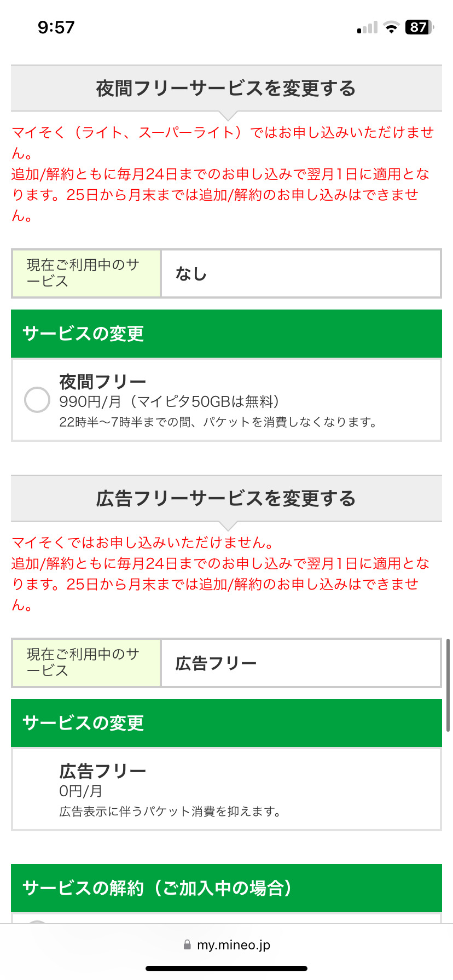The width and height of the screenshot is (453, 980).
Task: Tap the サービスの解約（ご加入中の場合） green header
Action: (226, 888)
